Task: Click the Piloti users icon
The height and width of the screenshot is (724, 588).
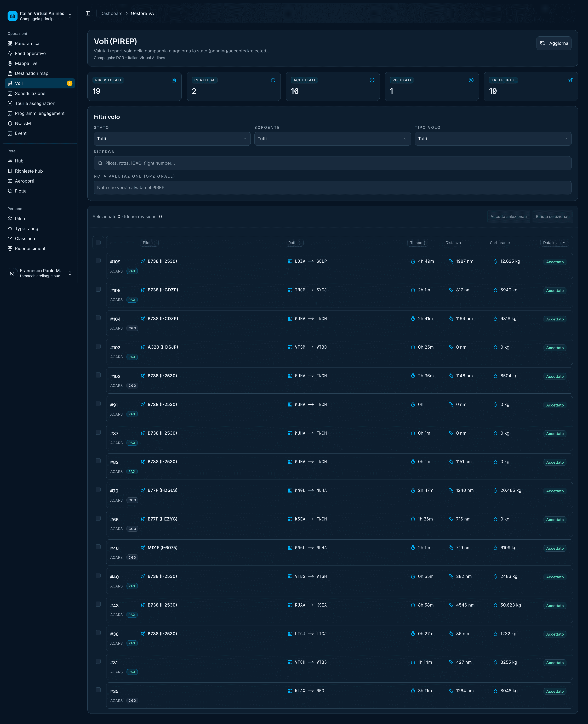Action: [x=10, y=218]
